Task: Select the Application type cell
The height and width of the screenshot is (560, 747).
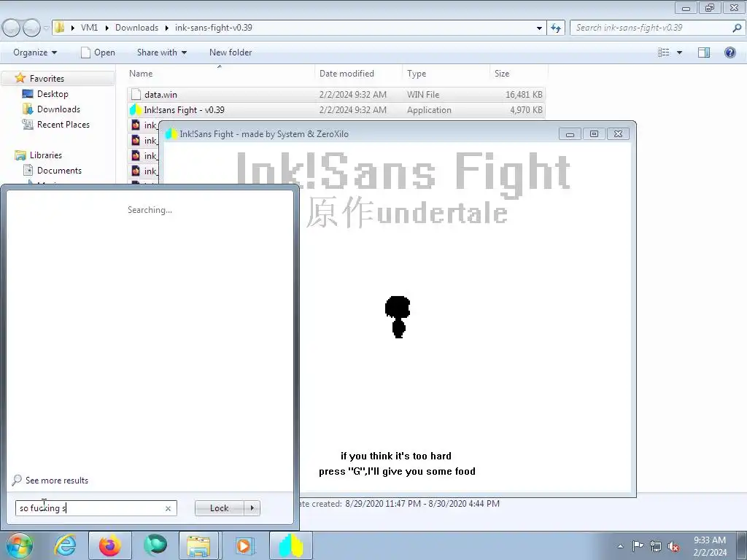Action: pyautogui.click(x=429, y=110)
